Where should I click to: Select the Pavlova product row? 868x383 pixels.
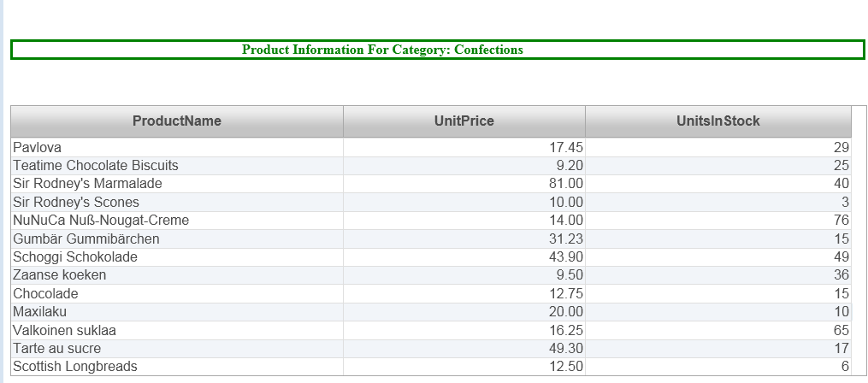[38, 148]
